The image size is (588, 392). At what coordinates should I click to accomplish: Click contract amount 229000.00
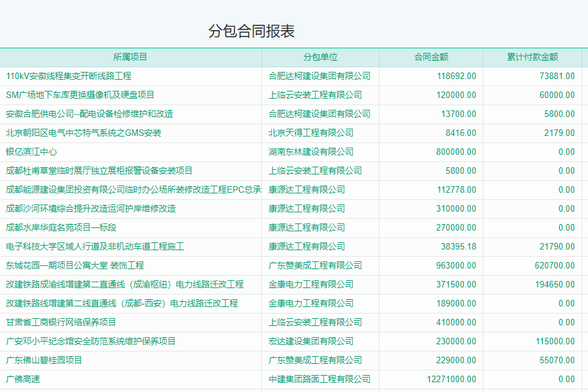pos(456,360)
